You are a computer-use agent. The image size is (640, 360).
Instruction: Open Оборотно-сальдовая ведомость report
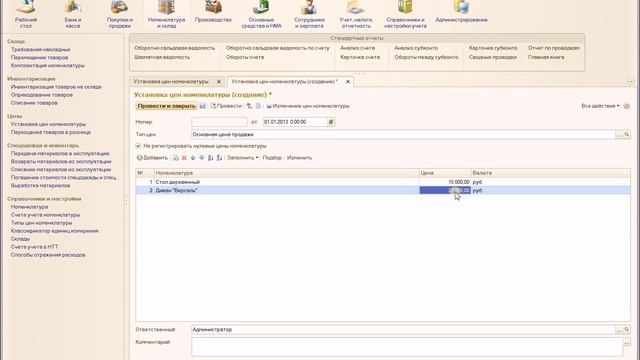pyautogui.click(x=174, y=48)
